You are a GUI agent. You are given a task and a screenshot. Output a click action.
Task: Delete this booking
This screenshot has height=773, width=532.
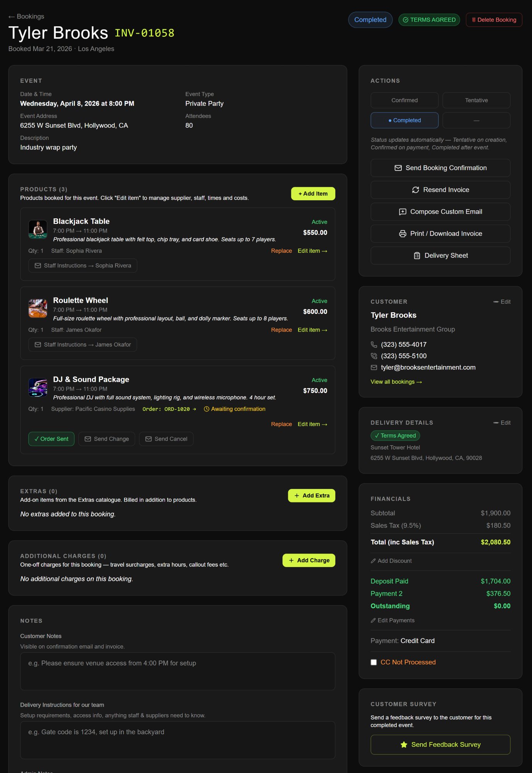point(494,20)
